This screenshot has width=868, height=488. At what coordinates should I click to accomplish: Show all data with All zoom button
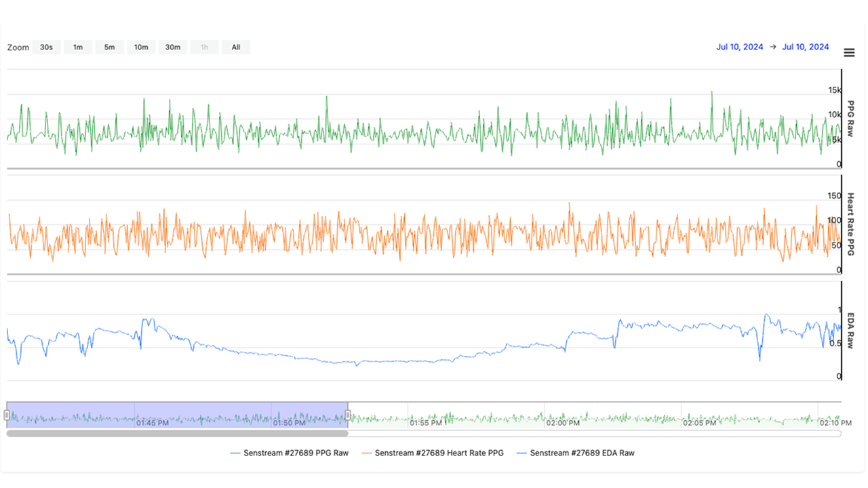(x=235, y=47)
